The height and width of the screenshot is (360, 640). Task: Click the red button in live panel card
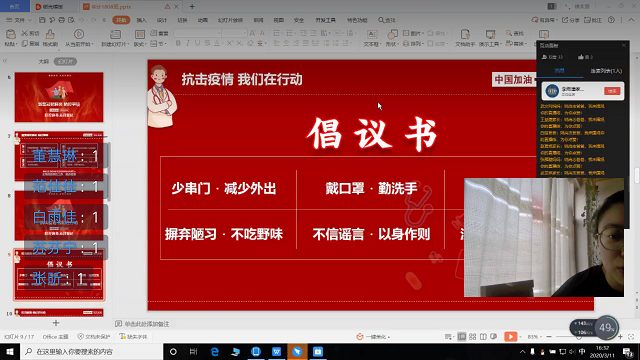[612, 91]
